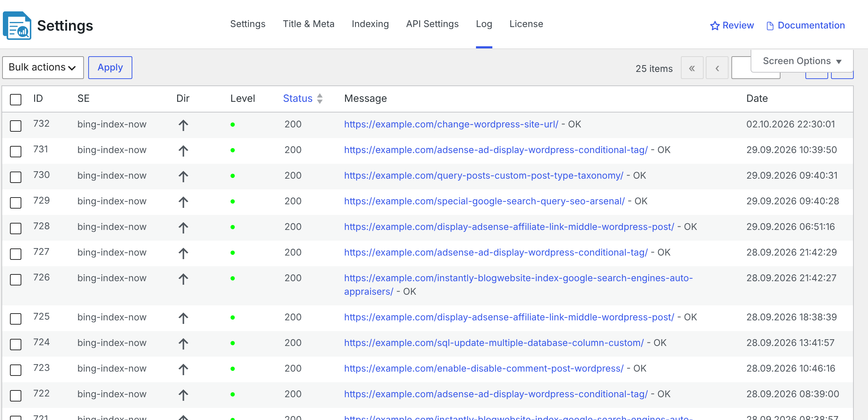This screenshot has height=420, width=868.
Task: Click the Documentation page icon
Action: tap(770, 26)
